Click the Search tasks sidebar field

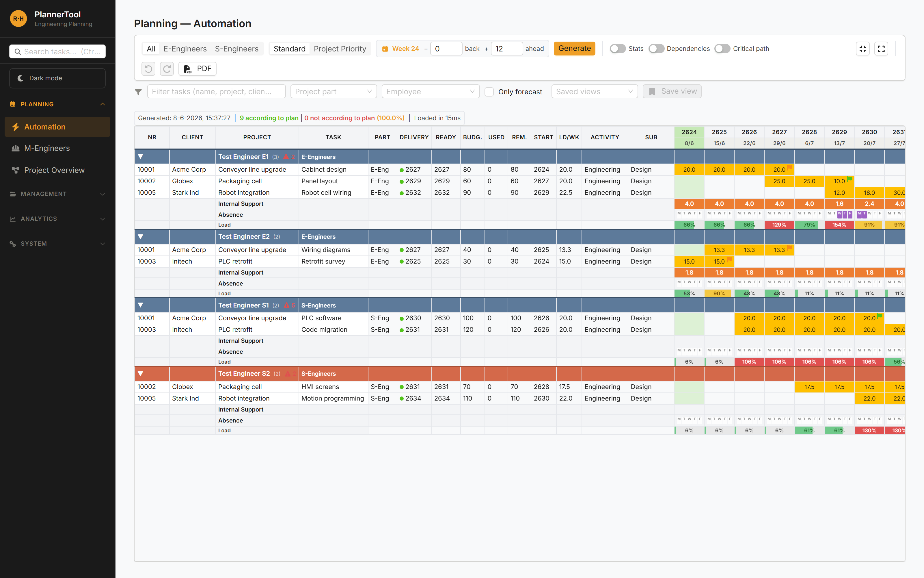coord(57,52)
